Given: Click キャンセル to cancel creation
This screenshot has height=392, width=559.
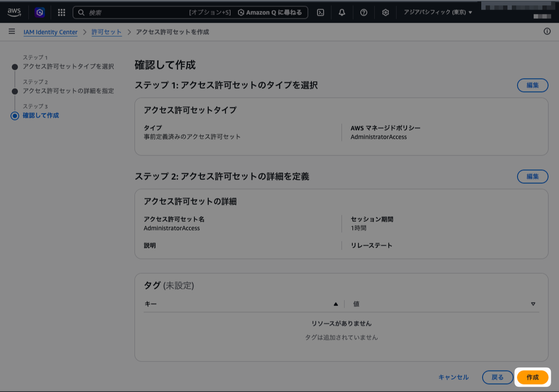Looking at the screenshot, I should click(453, 377).
